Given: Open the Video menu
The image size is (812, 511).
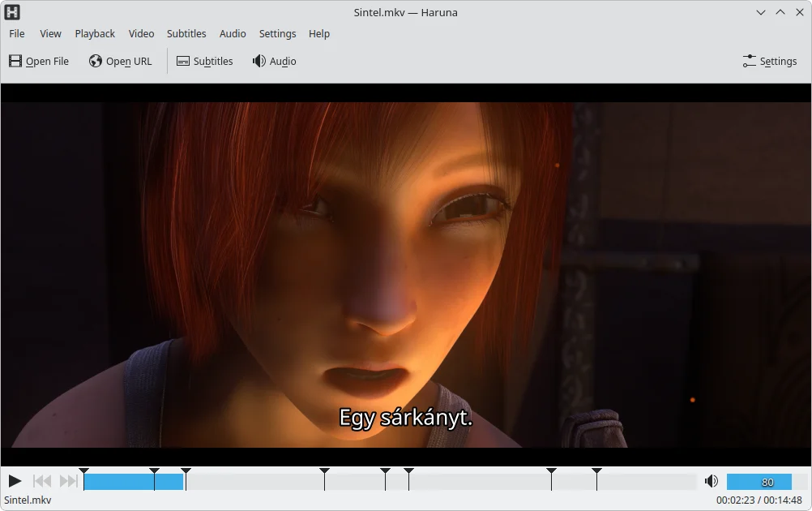Looking at the screenshot, I should (141, 34).
